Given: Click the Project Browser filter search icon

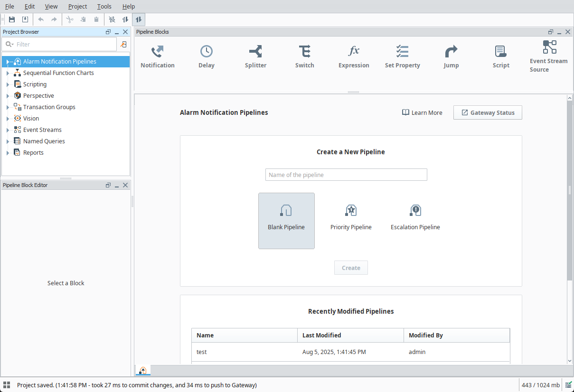Looking at the screenshot, I should (x=9, y=44).
